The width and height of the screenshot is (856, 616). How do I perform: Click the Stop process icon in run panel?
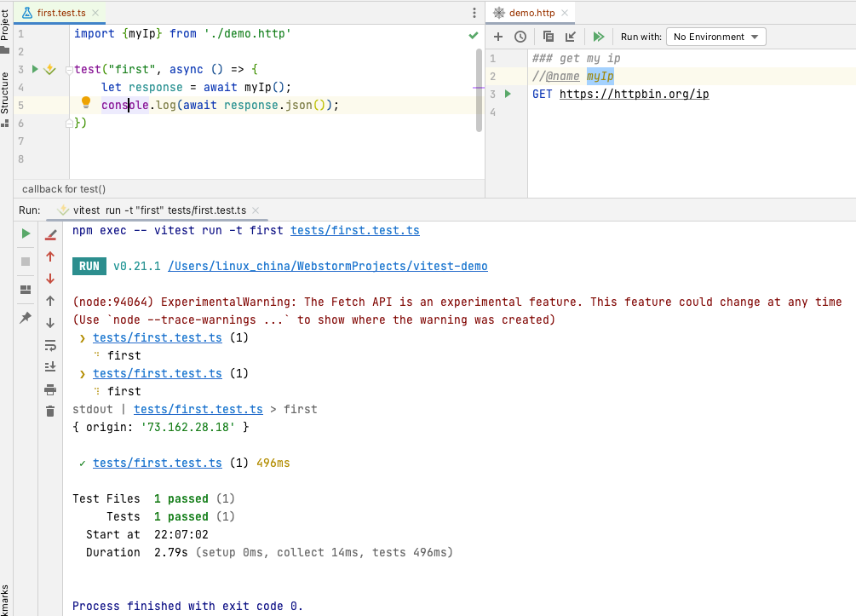click(x=25, y=260)
